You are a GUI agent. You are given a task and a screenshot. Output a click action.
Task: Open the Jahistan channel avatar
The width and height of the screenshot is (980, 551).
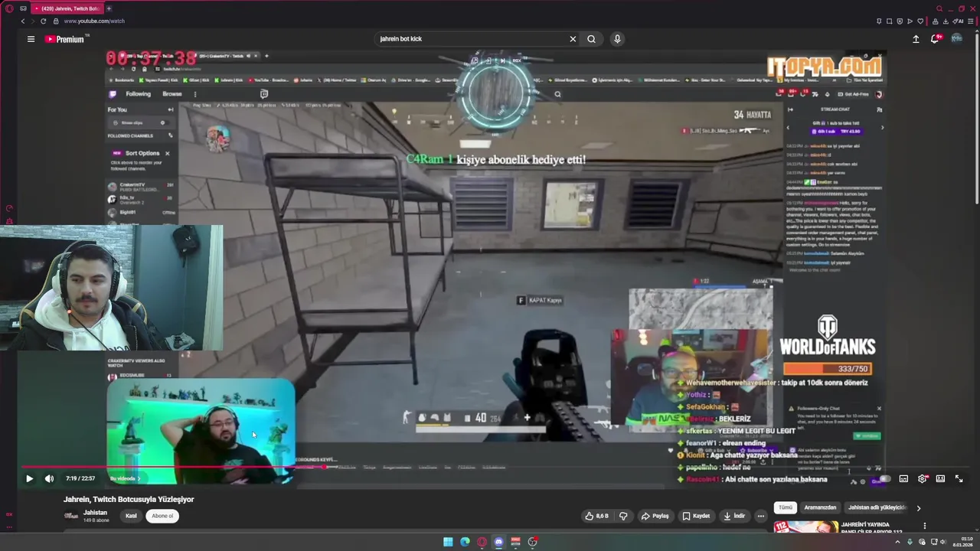pyautogui.click(x=70, y=516)
